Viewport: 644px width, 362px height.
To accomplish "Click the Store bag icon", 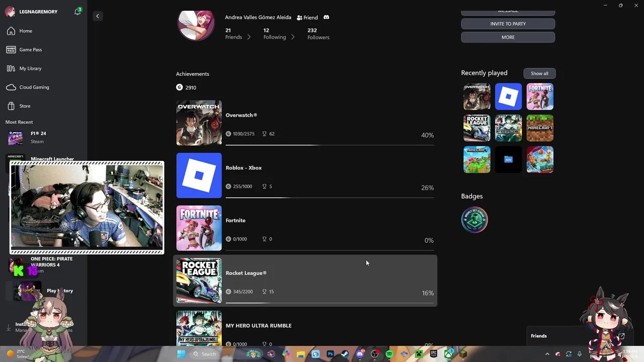I will click(x=11, y=106).
